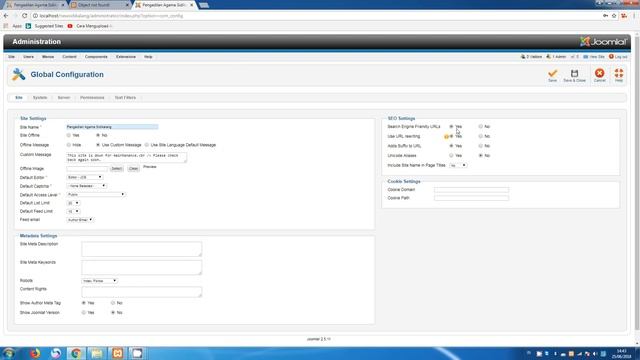Click the Visitors count icon
Viewport: 640px width, 360px height.
tap(523, 57)
